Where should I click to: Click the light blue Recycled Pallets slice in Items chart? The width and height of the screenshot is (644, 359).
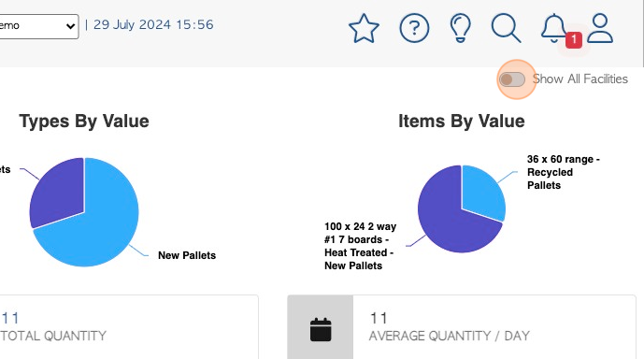click(x=482, y=189)
